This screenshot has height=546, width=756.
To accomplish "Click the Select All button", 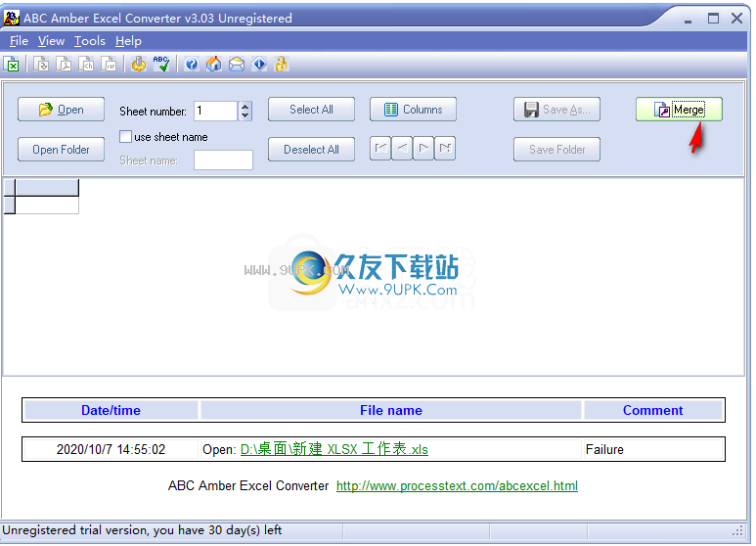I will click(311, 110).
